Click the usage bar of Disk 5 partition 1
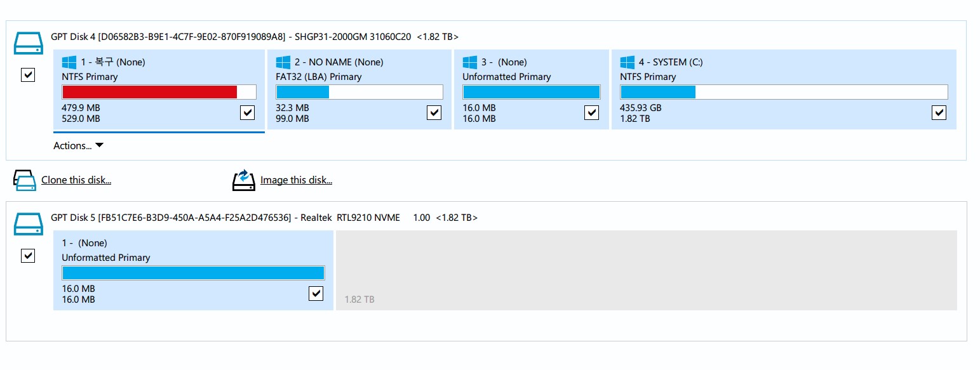Screen dimensions: 980x370 click(x=193, y=273)
